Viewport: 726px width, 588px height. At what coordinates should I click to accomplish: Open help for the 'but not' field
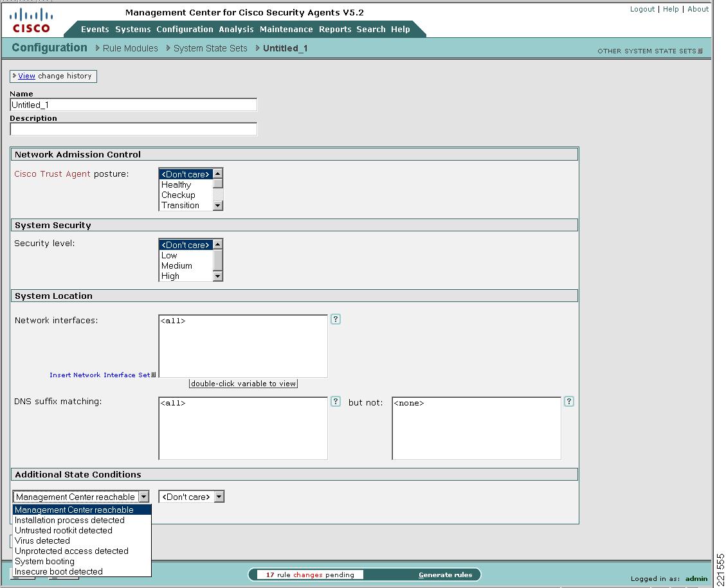[x=569, y=402]
